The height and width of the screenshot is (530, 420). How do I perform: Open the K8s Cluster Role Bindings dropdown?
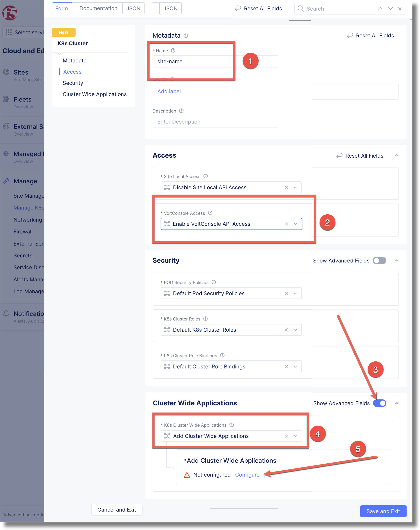(295, 366)
